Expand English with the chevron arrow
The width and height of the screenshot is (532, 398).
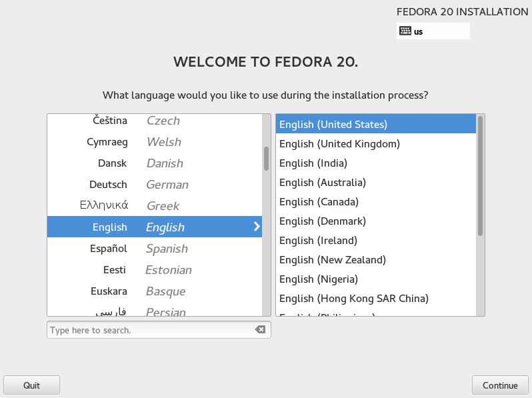click(x=257, y=226)
